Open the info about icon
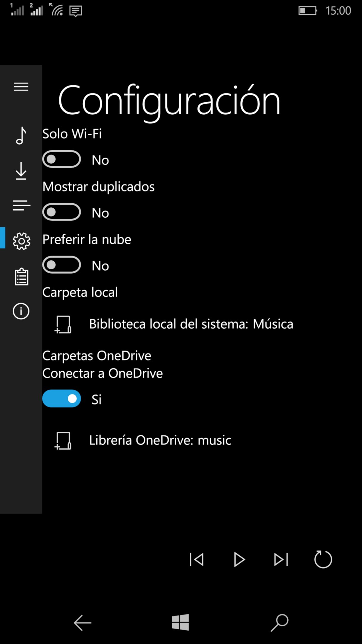Screen dimensions: 362x644 point(21,311)
